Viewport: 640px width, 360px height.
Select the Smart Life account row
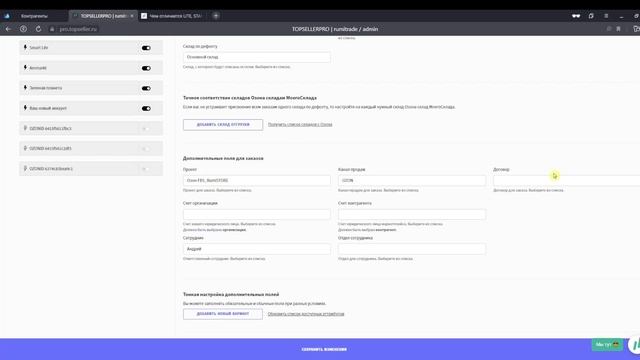[x=91, y=48]
